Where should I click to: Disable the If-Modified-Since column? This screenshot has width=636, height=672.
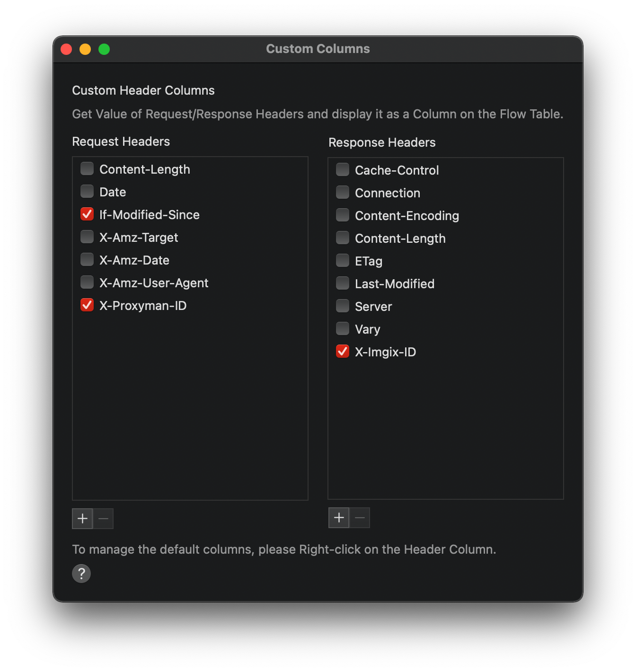[87, 214]
